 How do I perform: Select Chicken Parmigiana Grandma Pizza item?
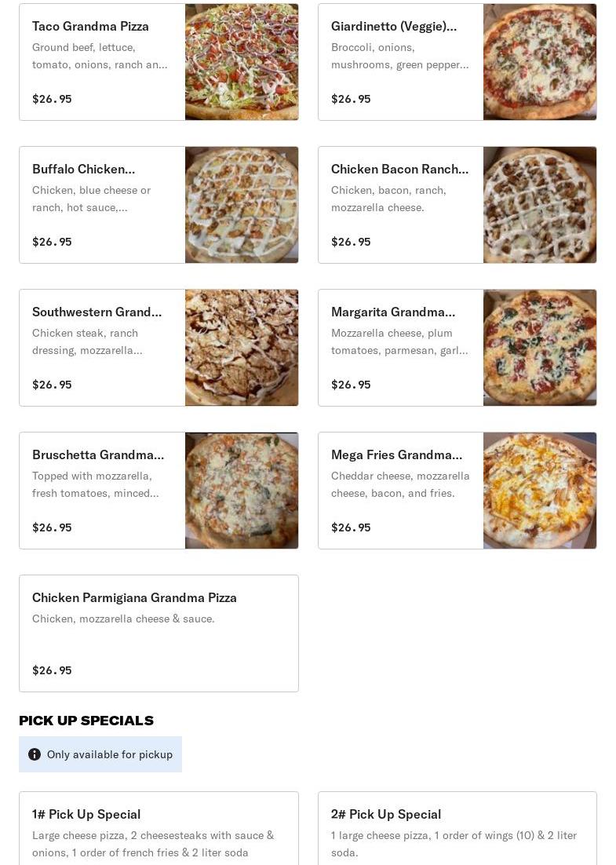coord(134,597)
